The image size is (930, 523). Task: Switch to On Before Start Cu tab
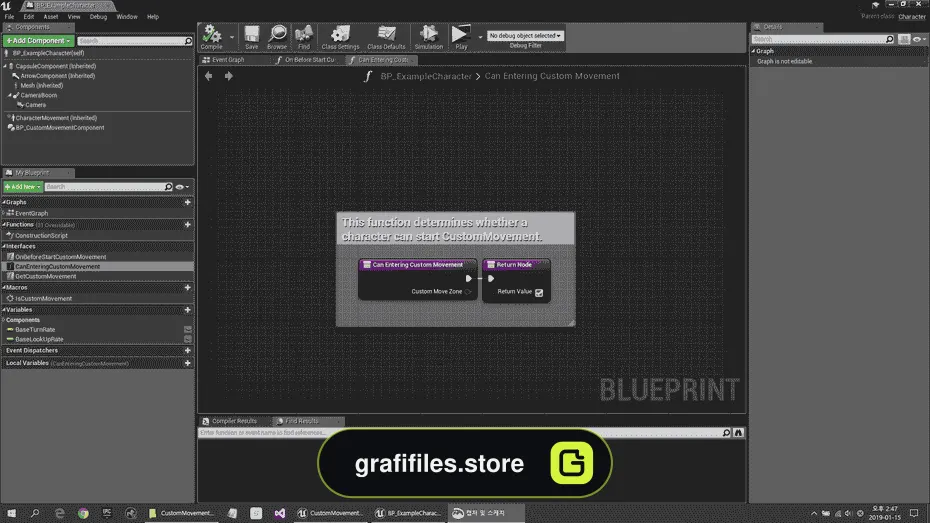click(309, 60)
